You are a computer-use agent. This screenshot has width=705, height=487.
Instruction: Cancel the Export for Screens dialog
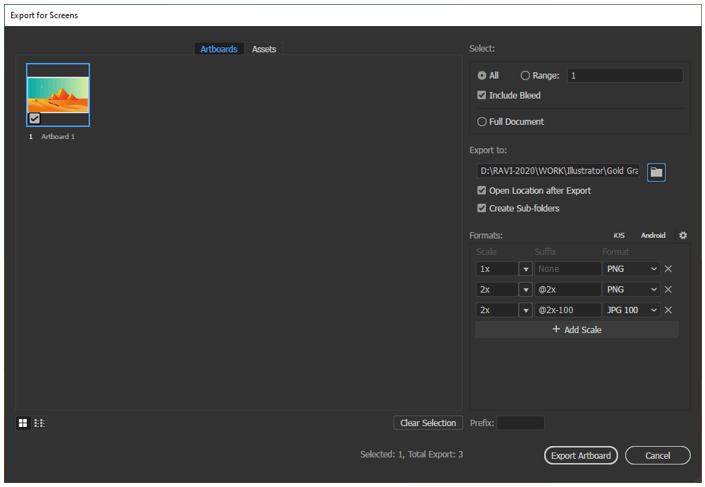(x=658, y=456)
